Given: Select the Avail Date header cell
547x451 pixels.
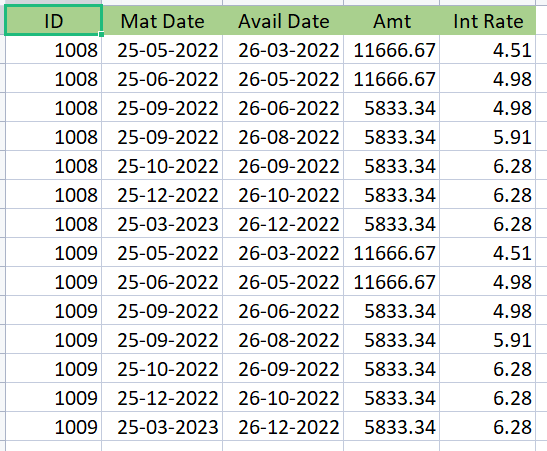Looking at the screenshot, I should click(x=283, y=20).
